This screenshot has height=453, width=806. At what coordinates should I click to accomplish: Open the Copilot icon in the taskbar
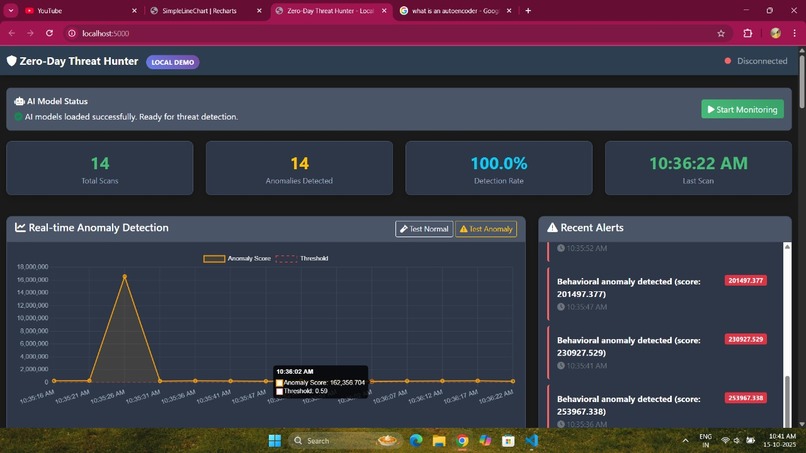coord(485,441)
